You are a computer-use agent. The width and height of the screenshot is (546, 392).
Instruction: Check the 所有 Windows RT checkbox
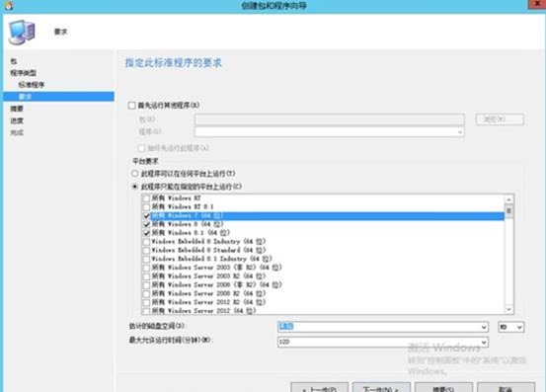coord(146,198)
